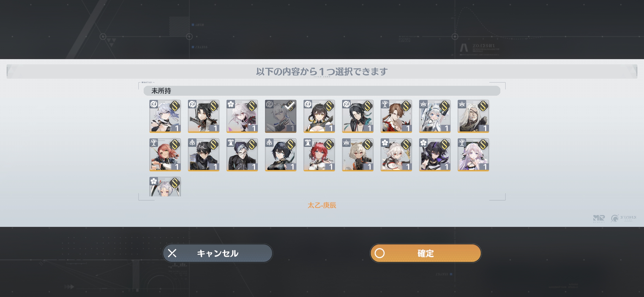This screenshot has height=297, width=644.
Task: Deselect the checked grayed-out character card
Action: [x=280, y=116]
